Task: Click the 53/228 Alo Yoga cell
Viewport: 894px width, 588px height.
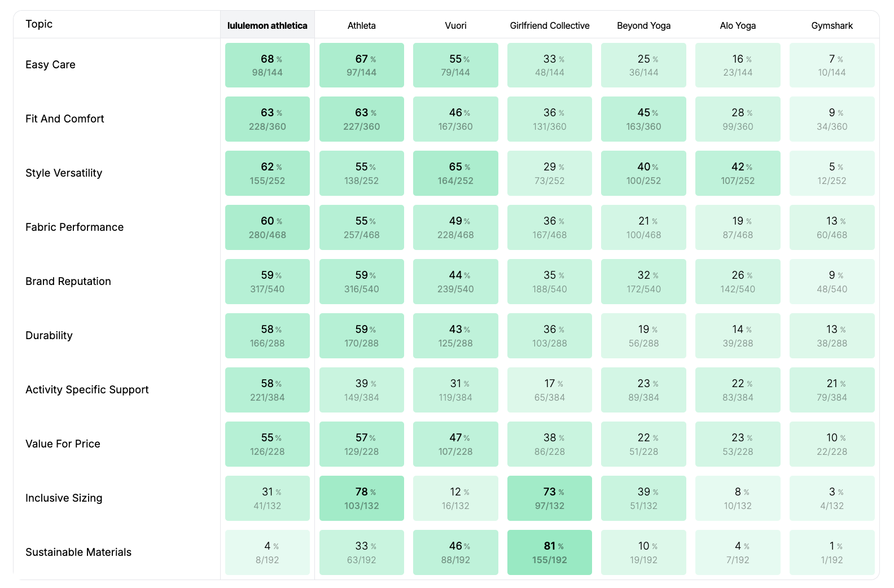Action: click(738, 444)
